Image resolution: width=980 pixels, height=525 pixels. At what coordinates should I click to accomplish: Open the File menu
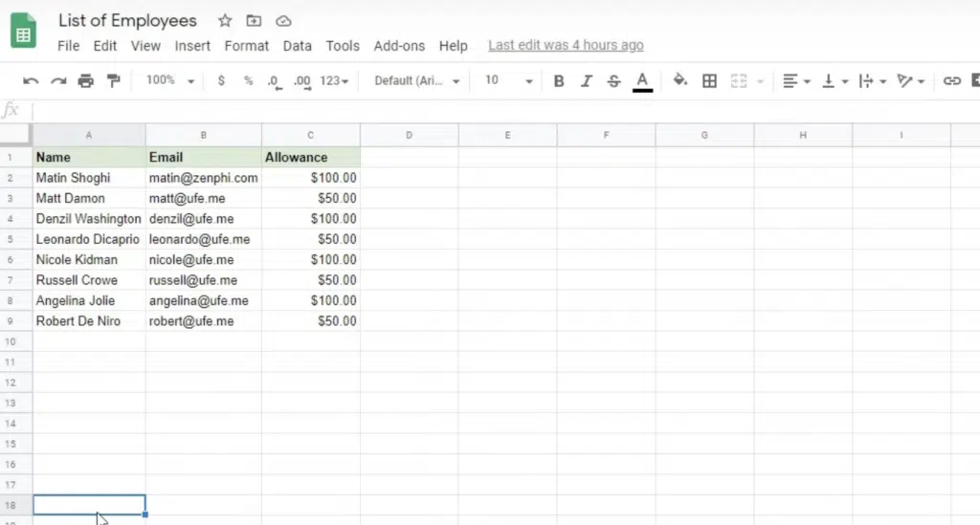tap(68, 46)
